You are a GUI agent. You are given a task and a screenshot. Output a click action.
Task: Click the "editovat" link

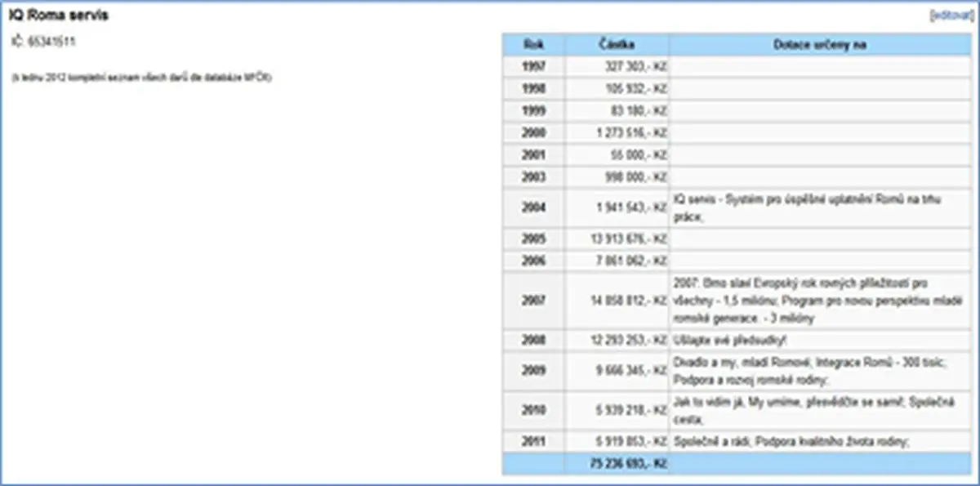click(x=951, y=16)
